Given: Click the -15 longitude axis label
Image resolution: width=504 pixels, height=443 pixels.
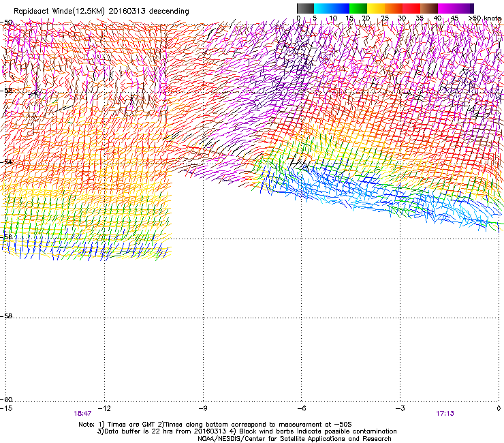Looking at the screenshot, I should coord(6,408).
